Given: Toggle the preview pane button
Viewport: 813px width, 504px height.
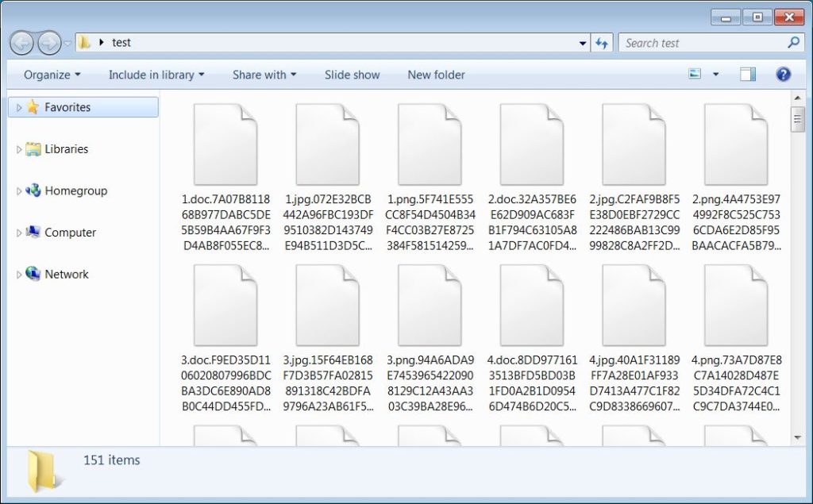Looking at the screenshot, I should click(x=747, y=74).
